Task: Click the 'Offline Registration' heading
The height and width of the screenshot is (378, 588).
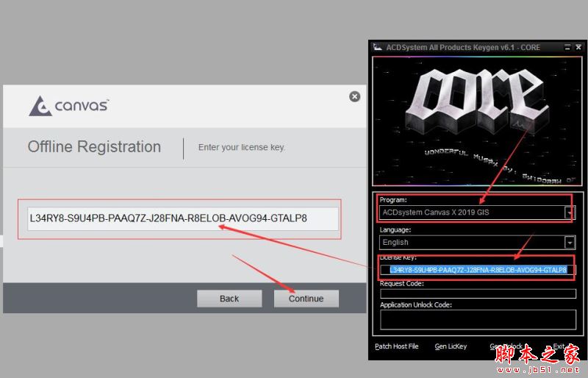Action: pos(94,147)
